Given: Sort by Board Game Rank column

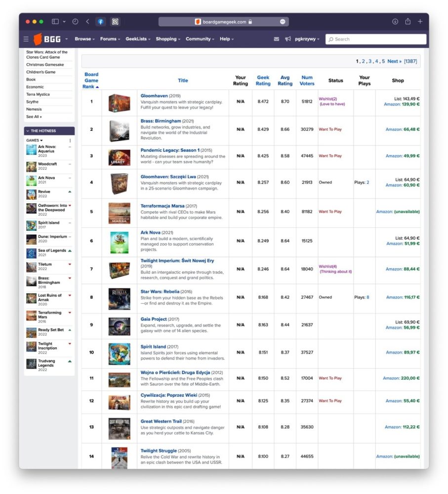Looking at the screenshot, I should tap(91, 81).
